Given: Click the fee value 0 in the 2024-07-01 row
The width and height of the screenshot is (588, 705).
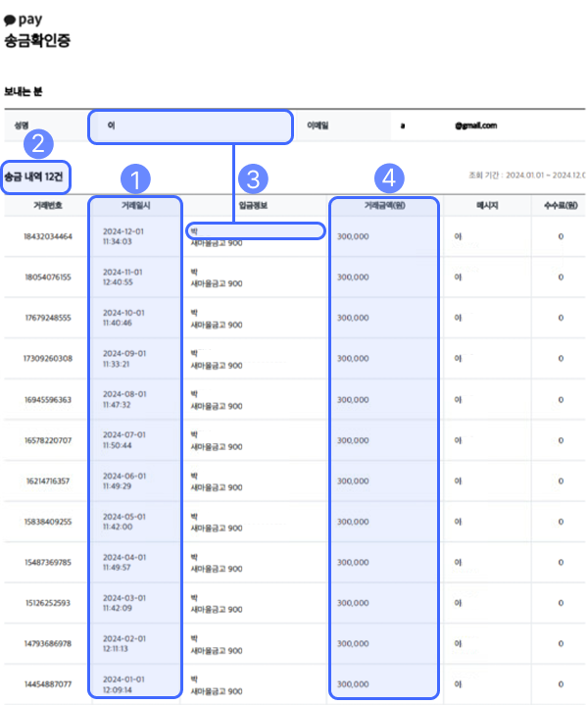Looking at the screenshot, I should pyautogui.click(x=561, y=440).
